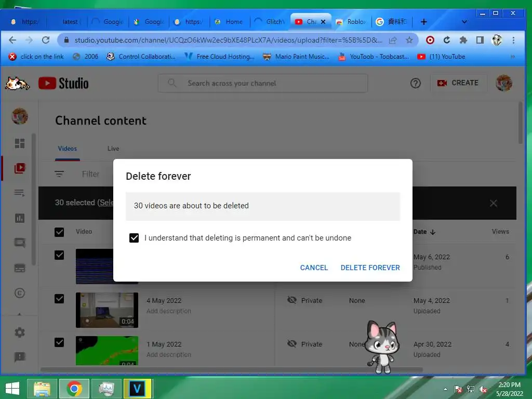532x399 pixels.
Task: Click the YouTube Studio logo
Action: tap(63, 83)
